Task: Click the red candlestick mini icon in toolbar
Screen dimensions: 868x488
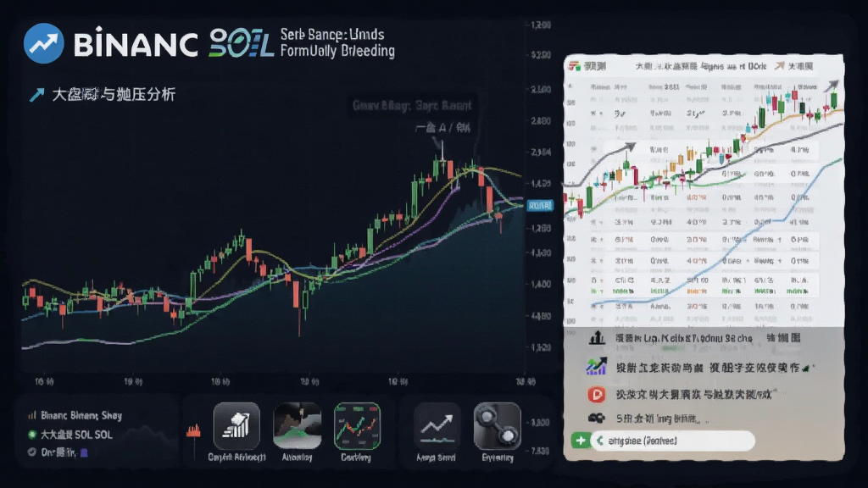Action: [194, 431]
